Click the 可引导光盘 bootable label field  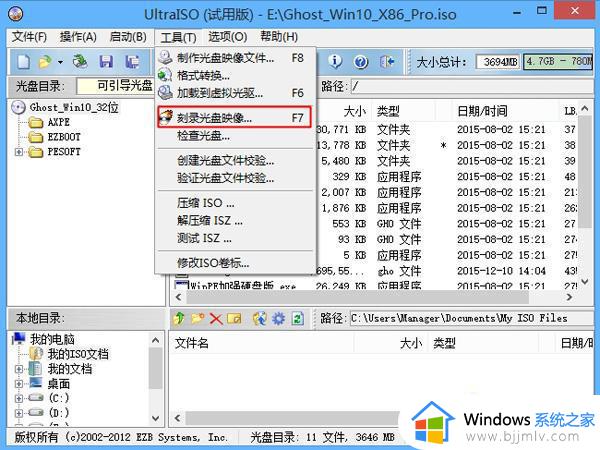(116, 86)
